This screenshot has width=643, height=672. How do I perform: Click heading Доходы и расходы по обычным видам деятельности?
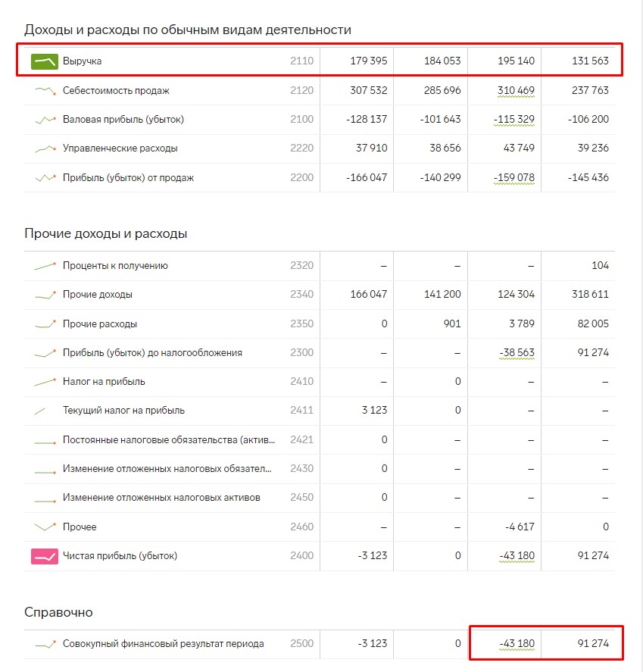pyautogui.click(x=188, y=30)
